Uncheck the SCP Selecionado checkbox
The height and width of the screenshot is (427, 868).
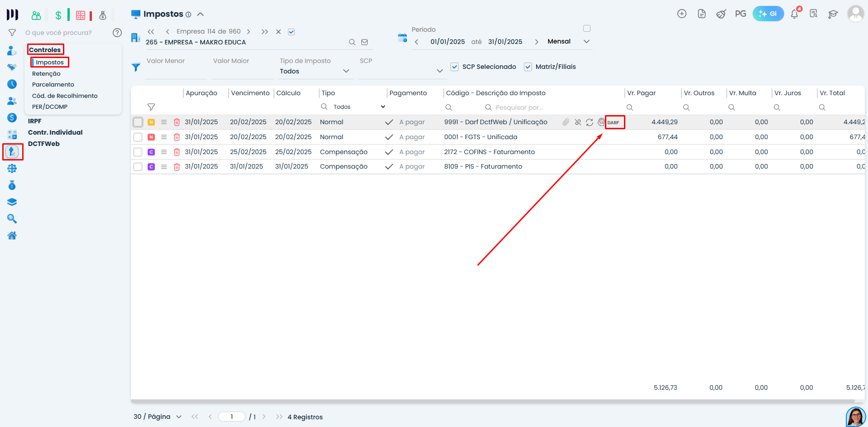point(454,67)
